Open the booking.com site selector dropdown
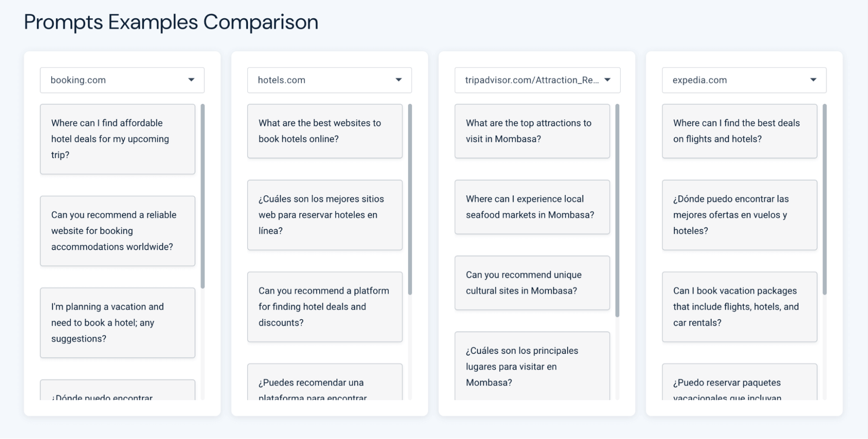 click(x=122, y=80)
